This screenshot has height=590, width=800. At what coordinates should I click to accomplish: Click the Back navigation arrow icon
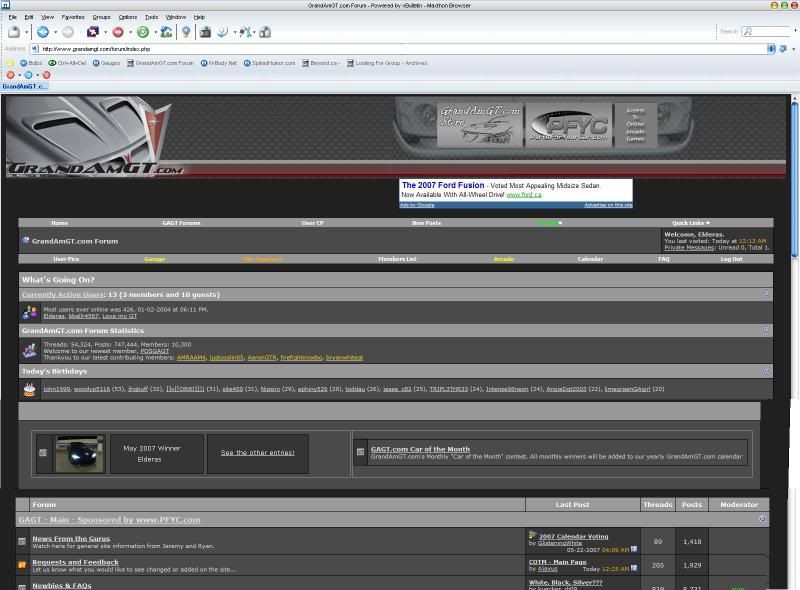point(42,32)
